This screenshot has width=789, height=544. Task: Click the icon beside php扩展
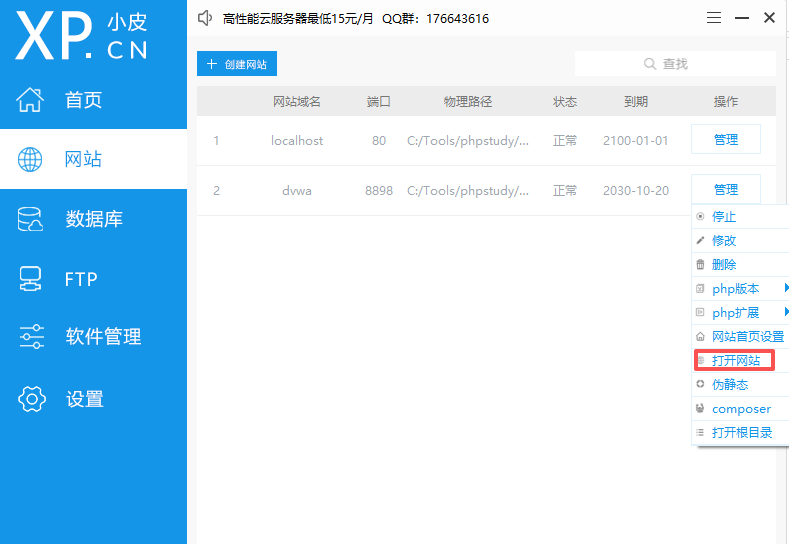[700, 312]
